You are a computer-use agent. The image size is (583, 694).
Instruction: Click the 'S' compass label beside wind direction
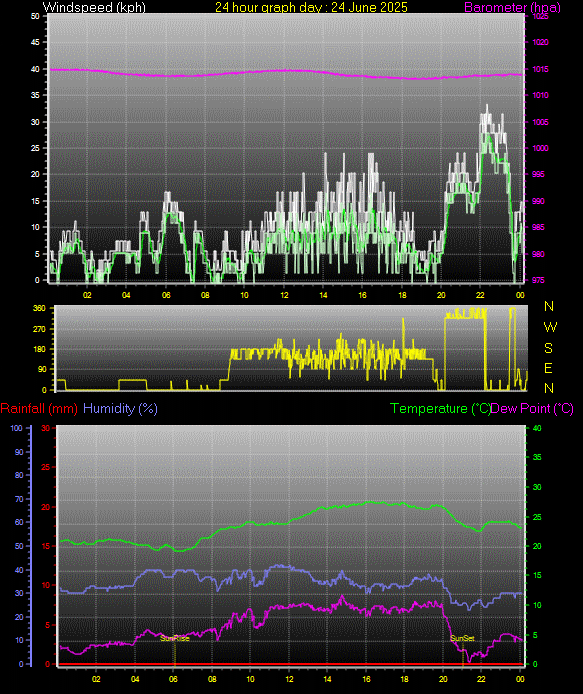pos(548,348)
